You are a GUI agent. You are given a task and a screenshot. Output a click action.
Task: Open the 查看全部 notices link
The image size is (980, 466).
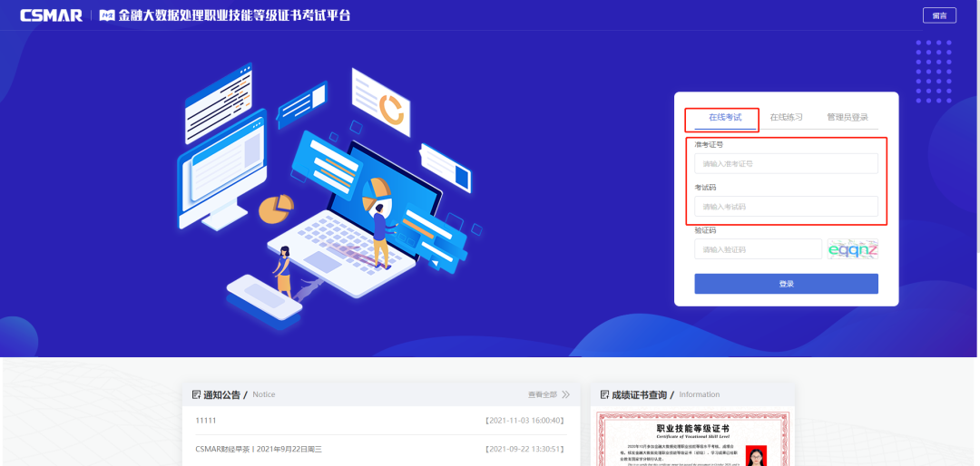pyautogui.click(x=543, y=394)
